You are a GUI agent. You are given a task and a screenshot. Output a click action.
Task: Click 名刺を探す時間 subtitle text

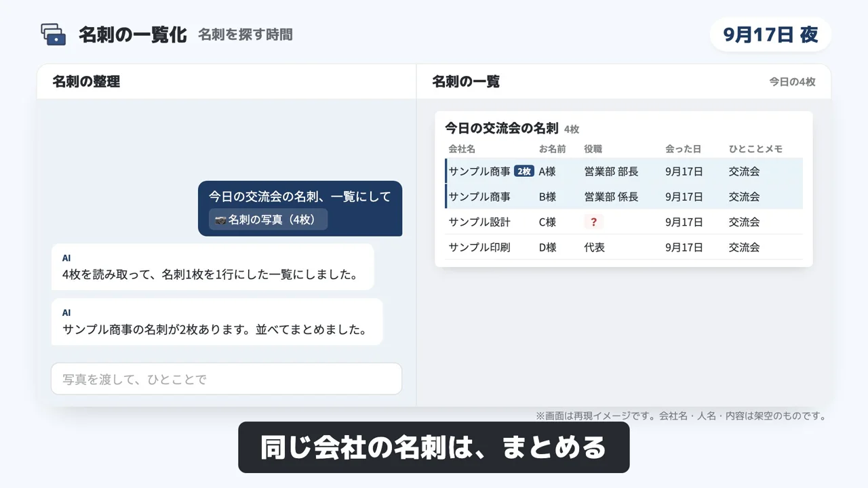pyautogui.click(x=245, y=35)
